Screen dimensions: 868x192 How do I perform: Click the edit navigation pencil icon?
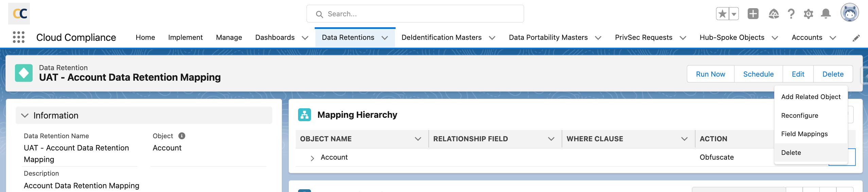pos(856,38)
